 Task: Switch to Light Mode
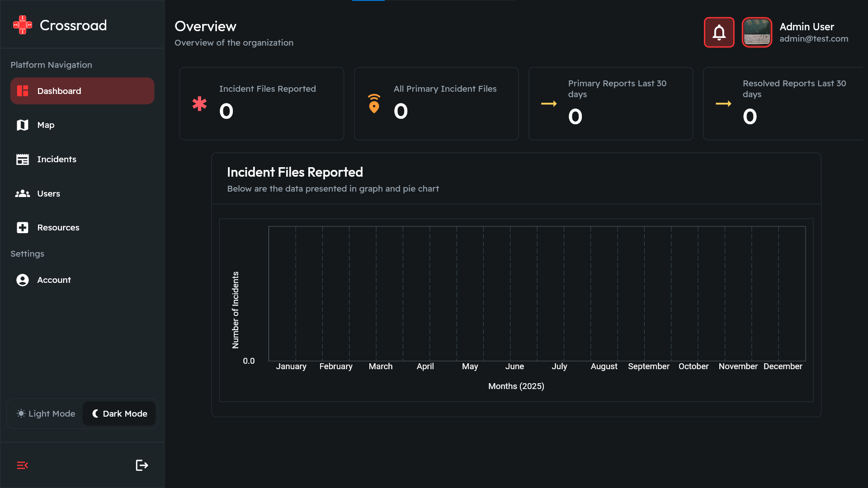[x=46, y=413]
